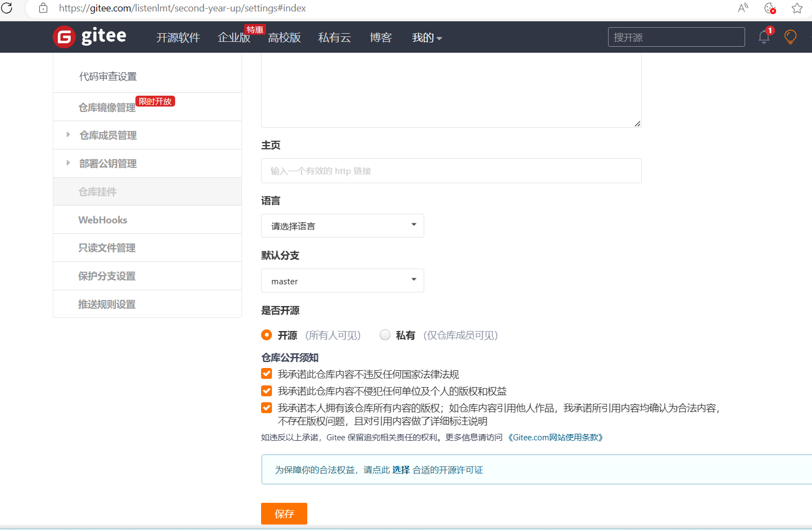Image resolution: width=812 pixels, height=530 pixels.
Task: Open 企业版 in top navigation
Action: point(234,38)
